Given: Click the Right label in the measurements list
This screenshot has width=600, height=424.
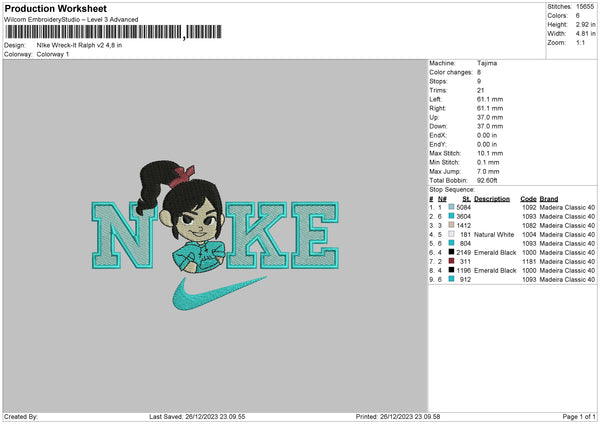Looking at the screenshot, I should (437, 108).
